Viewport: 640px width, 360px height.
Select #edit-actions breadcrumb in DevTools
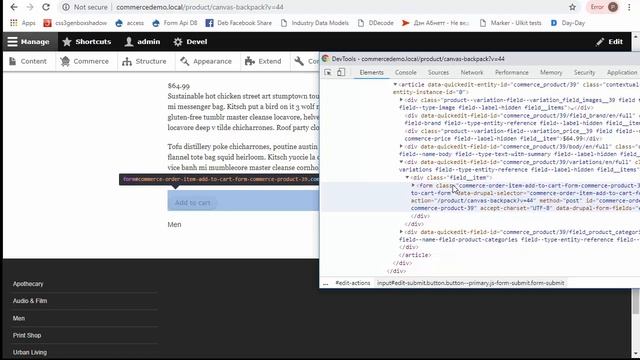[353, 283]
